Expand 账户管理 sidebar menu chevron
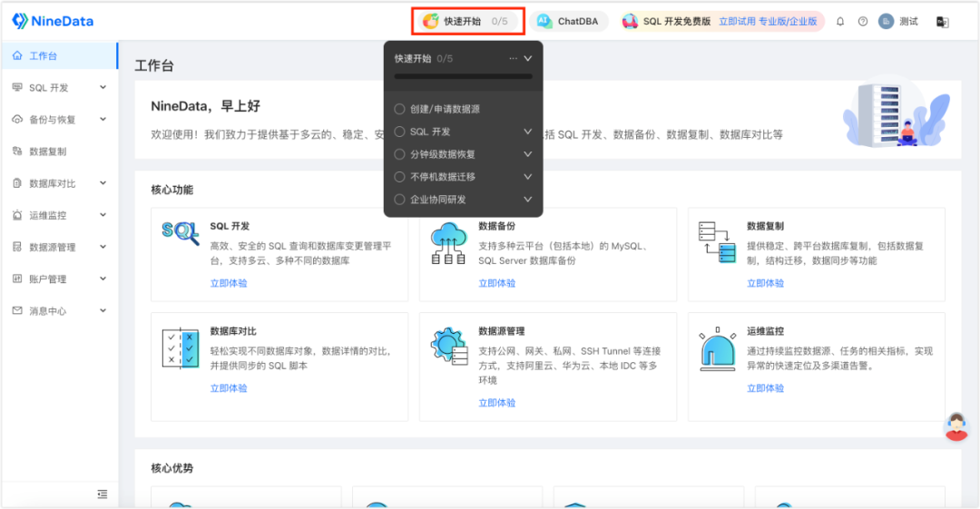The image size is (980, 509). click(103, 279)
